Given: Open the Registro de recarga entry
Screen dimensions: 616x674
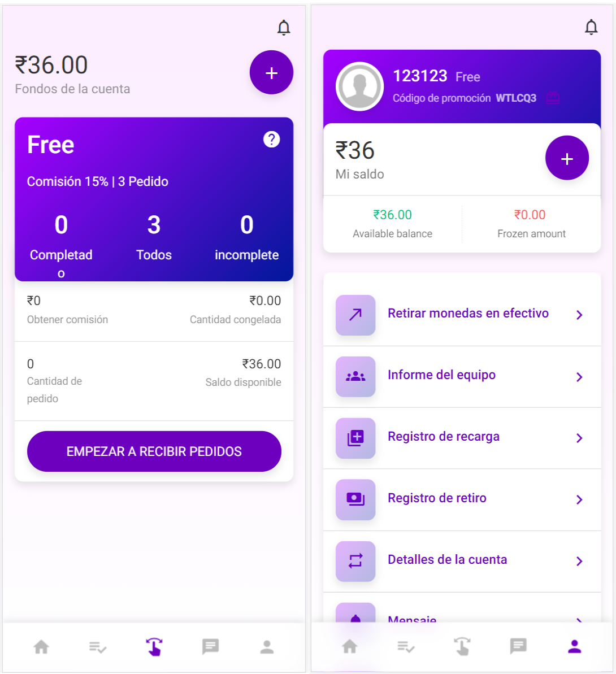Looking at the screenshot, I should tap(443, 437).
